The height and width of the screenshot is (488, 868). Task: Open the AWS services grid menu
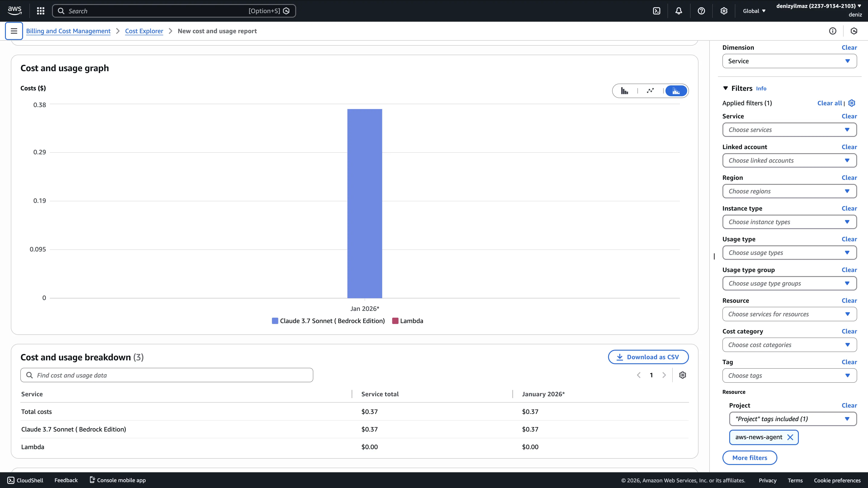tap(40, 11)
